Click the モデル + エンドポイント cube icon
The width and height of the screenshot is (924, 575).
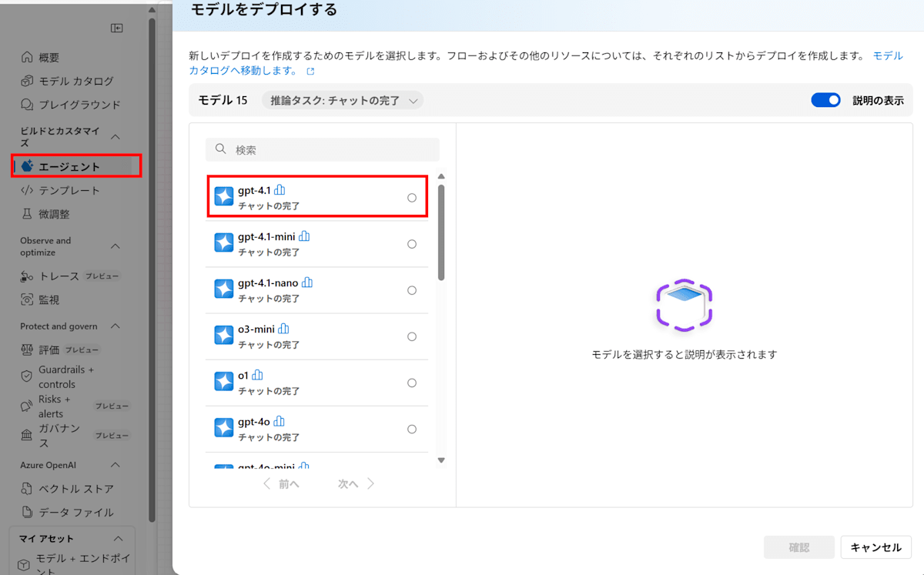24,565
